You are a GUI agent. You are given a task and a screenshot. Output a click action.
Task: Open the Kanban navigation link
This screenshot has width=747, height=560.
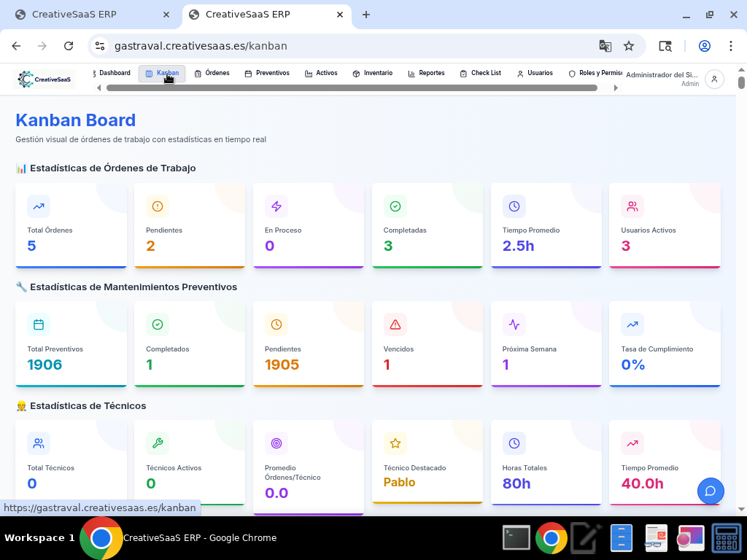[x=161, y=73]
